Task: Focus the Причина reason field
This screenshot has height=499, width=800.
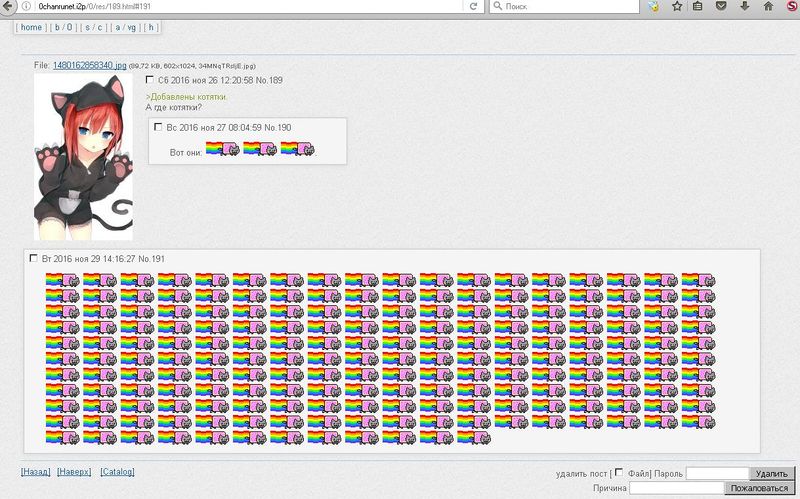Action: pos(677,488)
